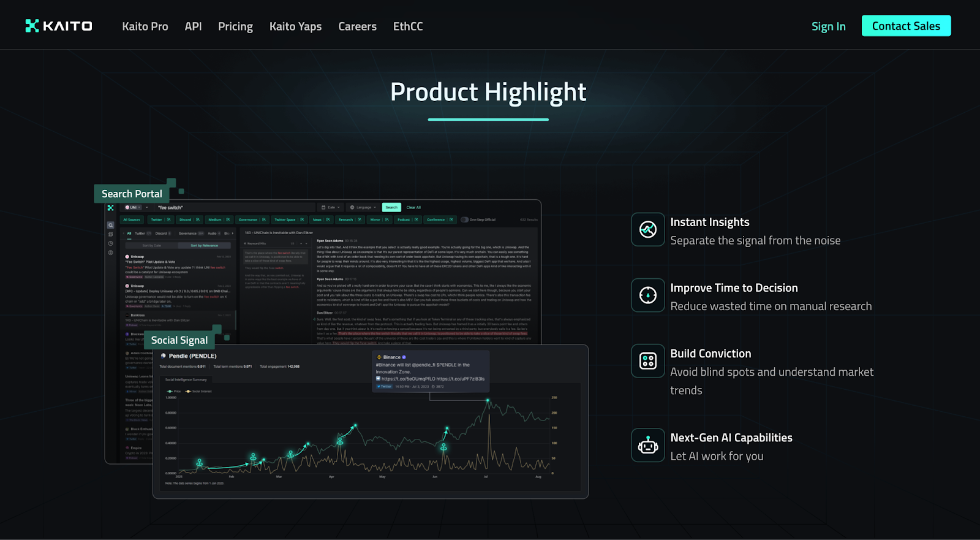Select the All results tab

[x=129, y=234]
